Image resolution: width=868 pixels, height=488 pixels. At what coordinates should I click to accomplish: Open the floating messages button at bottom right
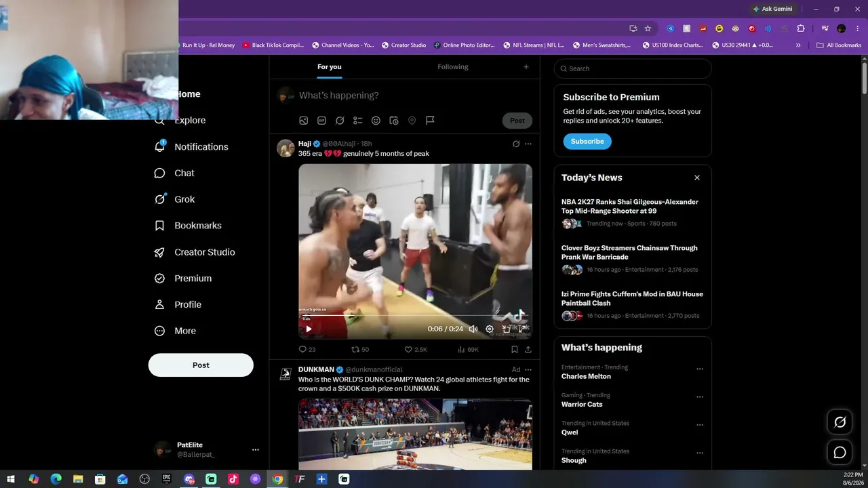[x=840, y=452]
